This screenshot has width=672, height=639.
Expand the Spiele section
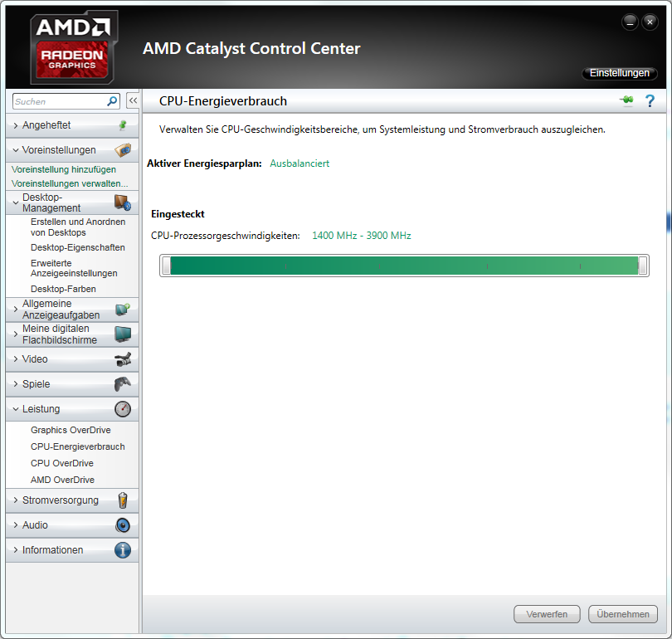click(16, 384)
